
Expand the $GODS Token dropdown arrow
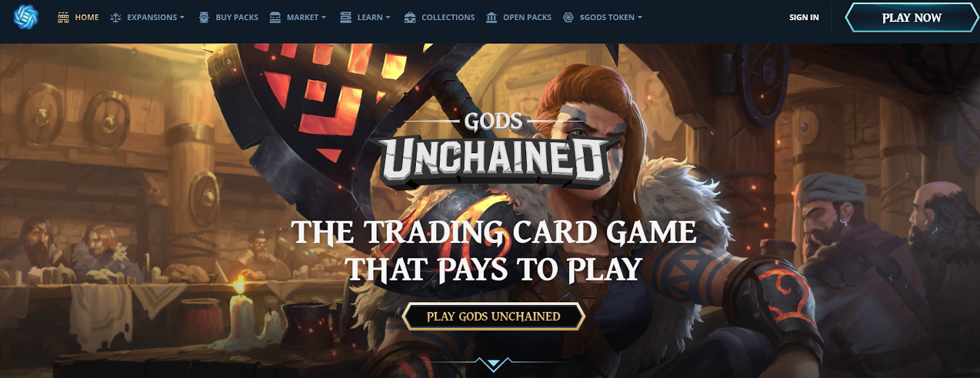coord(639,17)
